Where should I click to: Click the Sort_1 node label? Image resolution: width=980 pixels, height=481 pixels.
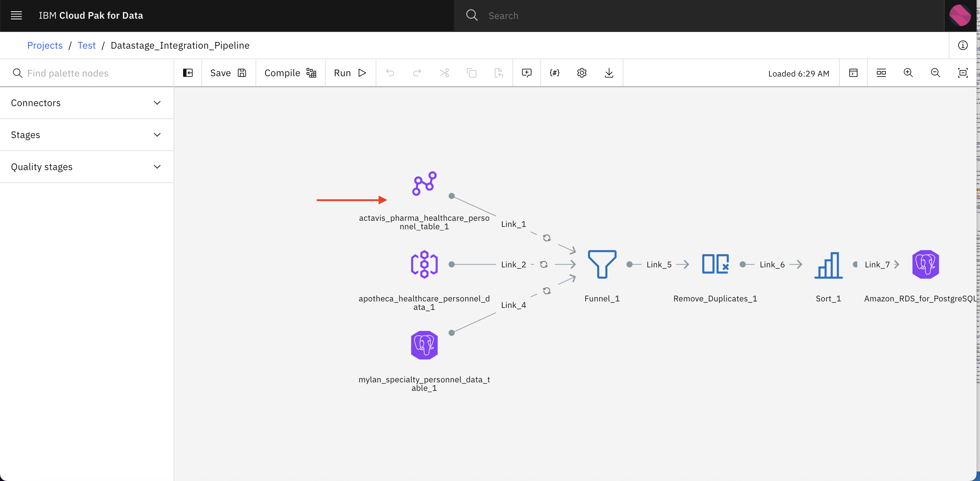coord(828,298)
